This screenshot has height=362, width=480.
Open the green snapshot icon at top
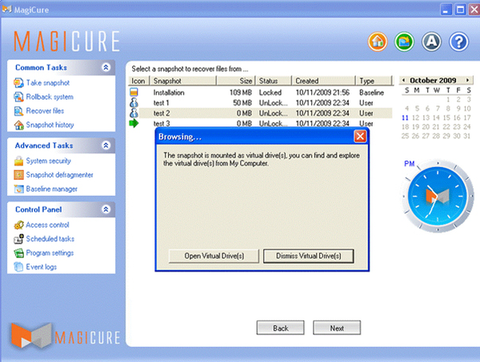coord(404,42)
